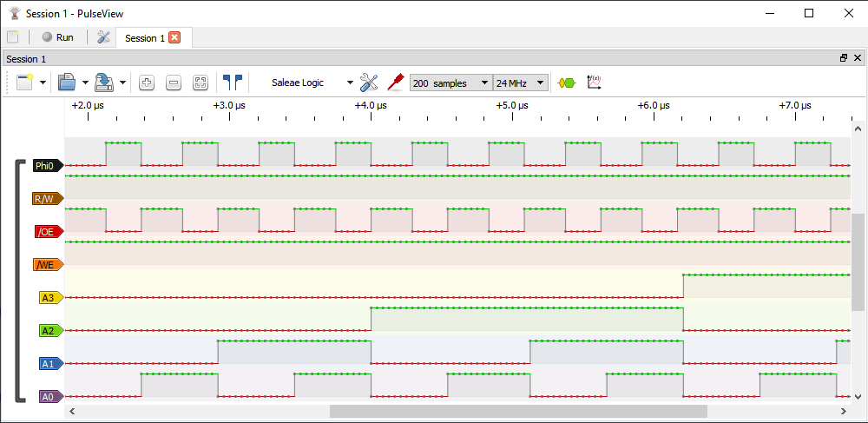Close the Session 1 tab
The height and width of the screenshot is (423, 868).
pos(174,37)
